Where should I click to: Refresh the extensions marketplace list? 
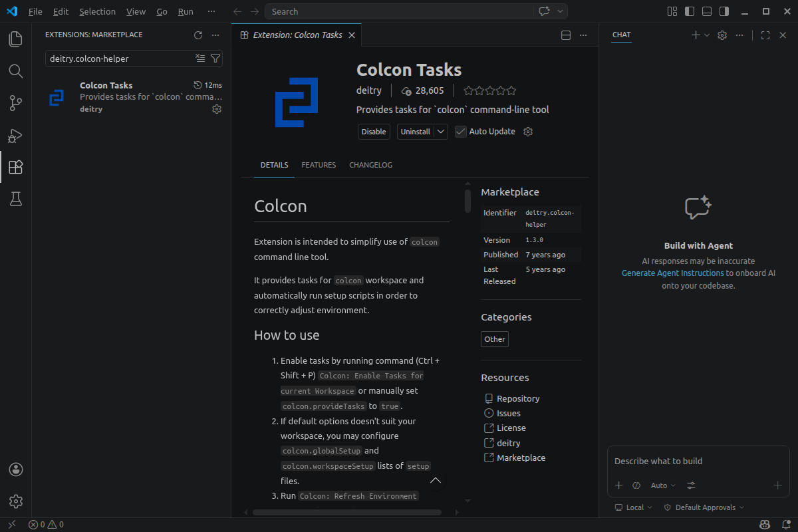(x=198, y=35)
